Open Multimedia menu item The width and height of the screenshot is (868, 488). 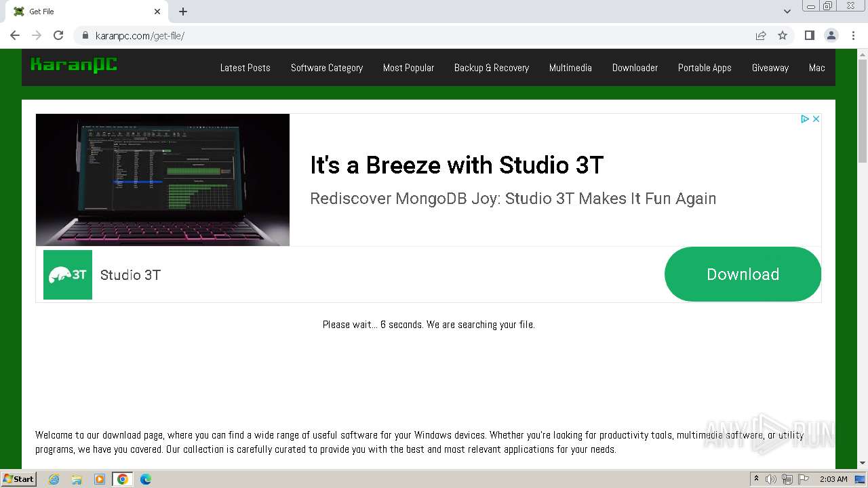pyautogui.click(x=570, y=68)
